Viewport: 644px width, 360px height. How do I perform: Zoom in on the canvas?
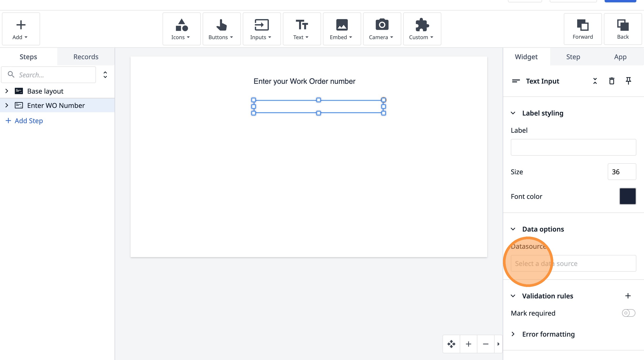469,344
